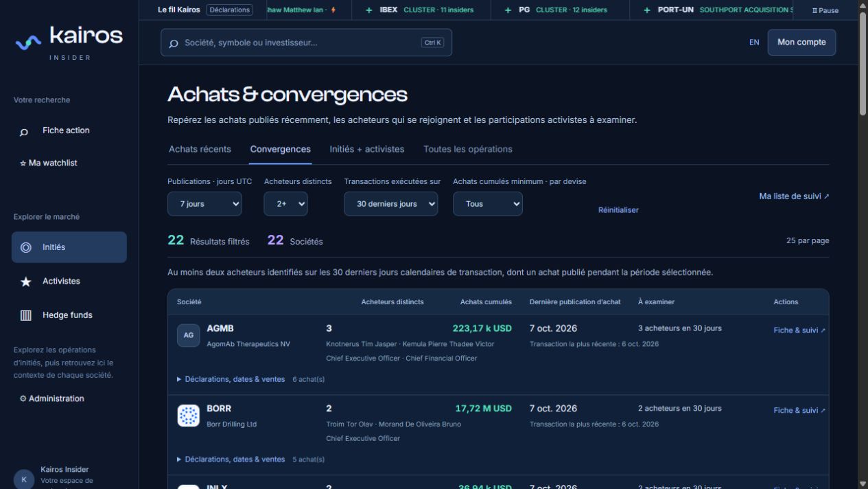Click the Kairos Insider logo
The width and height of the screenshot is (868, 489).
[x=69, y=42]
